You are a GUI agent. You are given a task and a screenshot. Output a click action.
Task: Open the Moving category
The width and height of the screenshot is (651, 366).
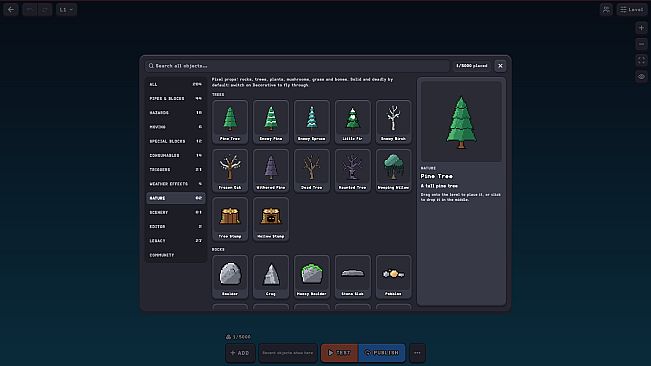[176, 127]
